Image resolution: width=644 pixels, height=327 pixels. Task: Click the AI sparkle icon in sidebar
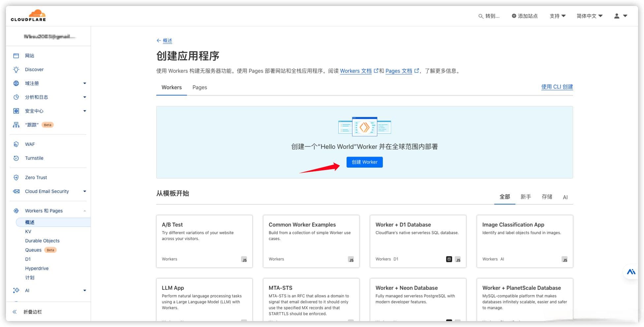coord(16,290)
